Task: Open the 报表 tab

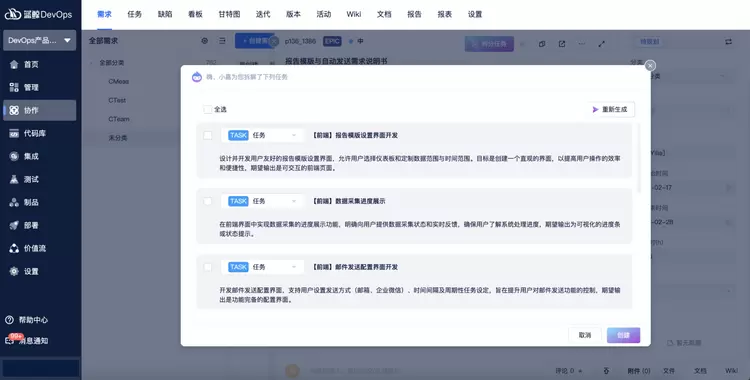Action: (445, 14)
